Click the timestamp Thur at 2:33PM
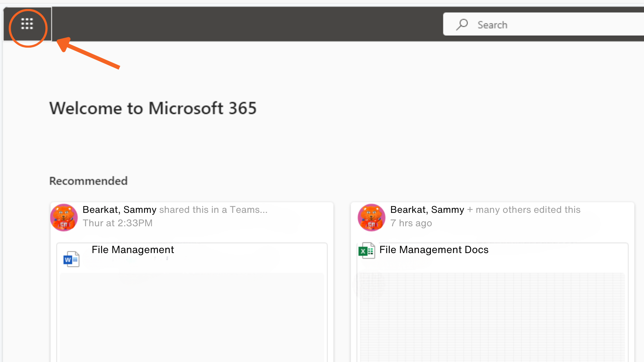Screen dimensions: 644x362 click(117, 223)
